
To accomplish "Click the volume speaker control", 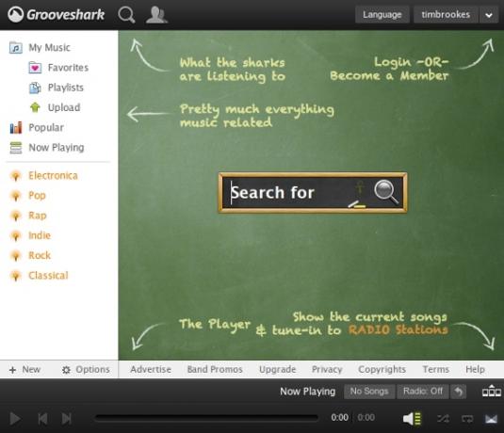I will pyautogui.click(x=412, y=419).
